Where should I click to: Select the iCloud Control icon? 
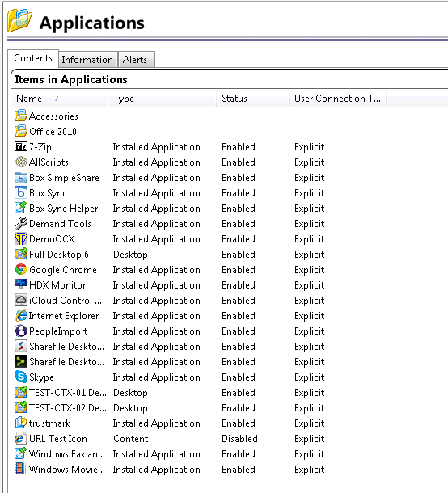point(21,301)
